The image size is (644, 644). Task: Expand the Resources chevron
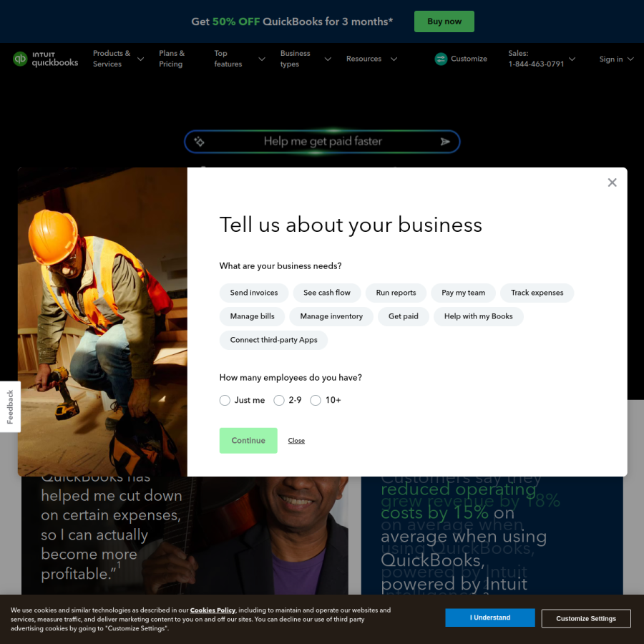394,59
